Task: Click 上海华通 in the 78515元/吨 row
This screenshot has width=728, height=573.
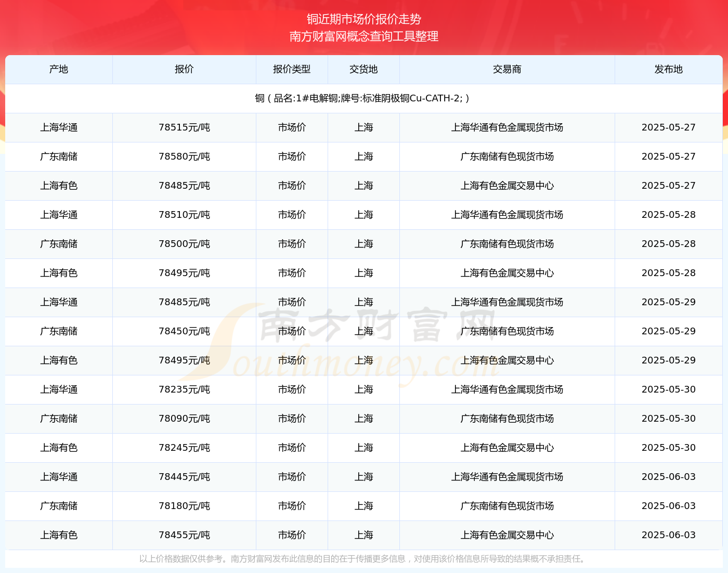Action: (59, 127)
